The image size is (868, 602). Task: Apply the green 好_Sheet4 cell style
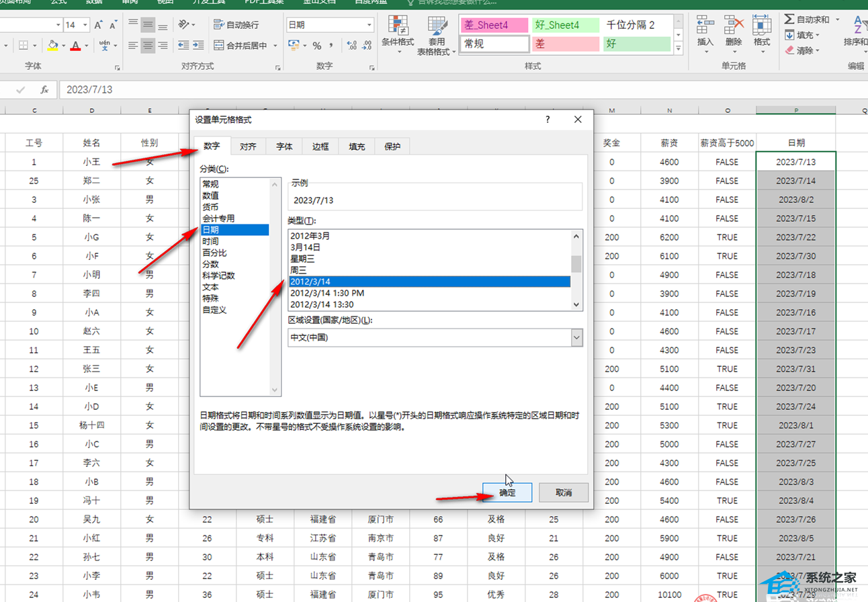(567, 26)
